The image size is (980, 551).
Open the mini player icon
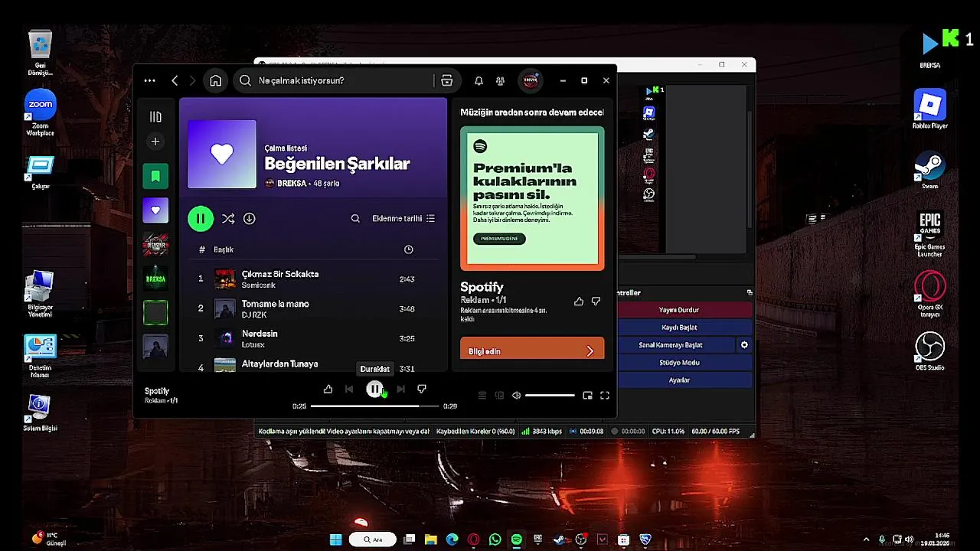(587, 396)
